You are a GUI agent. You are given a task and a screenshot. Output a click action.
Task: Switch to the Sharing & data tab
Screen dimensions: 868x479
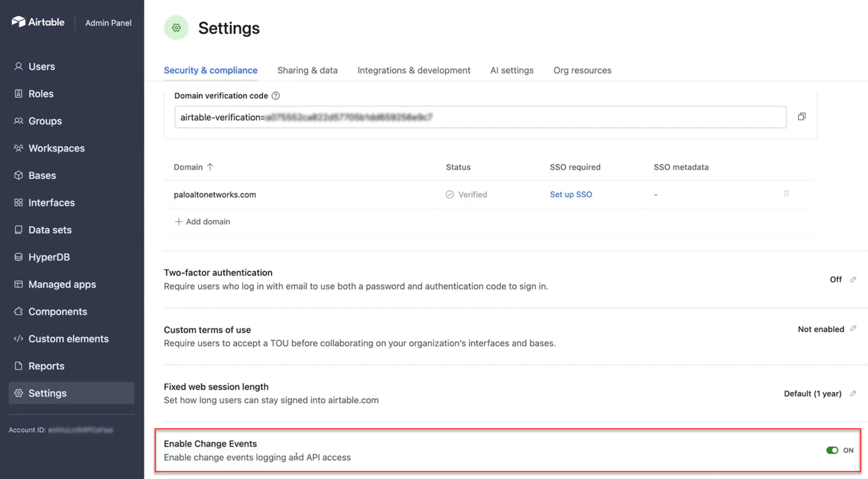coord(307,70)
